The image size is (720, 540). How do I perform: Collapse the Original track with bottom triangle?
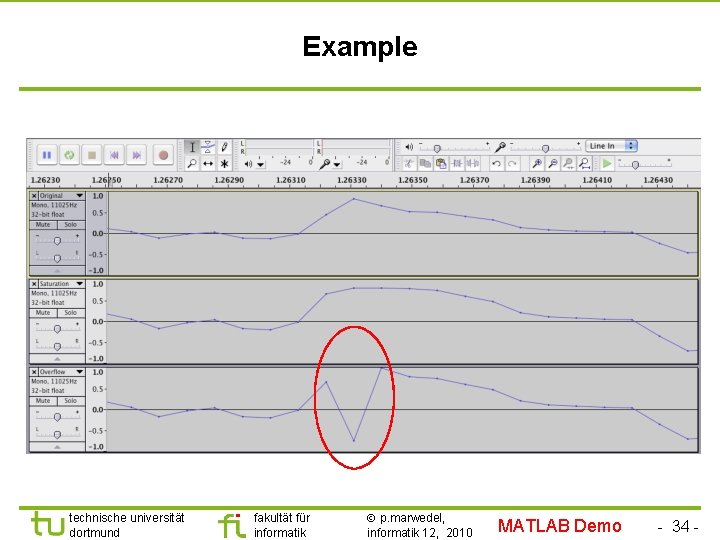[57, 271]
